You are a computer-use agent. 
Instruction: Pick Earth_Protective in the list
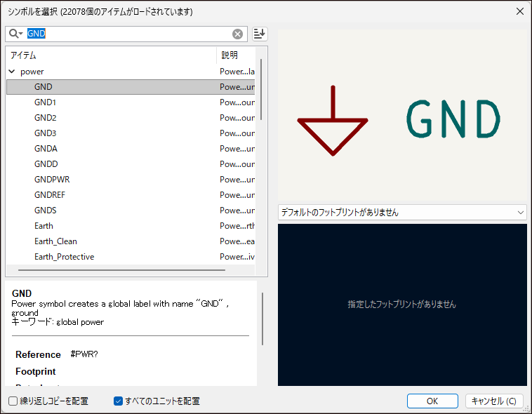(64, 257)
